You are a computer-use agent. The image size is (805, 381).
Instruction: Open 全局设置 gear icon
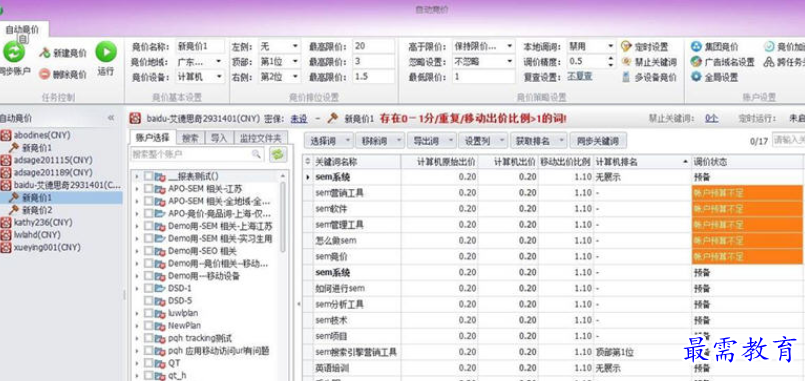(696, 77)
